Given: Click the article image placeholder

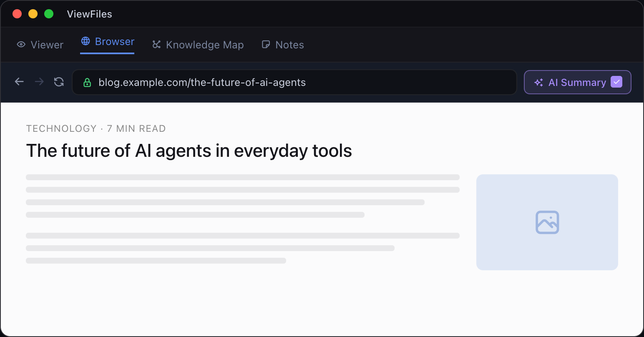Looking at the screenshot, I should 547,222.
